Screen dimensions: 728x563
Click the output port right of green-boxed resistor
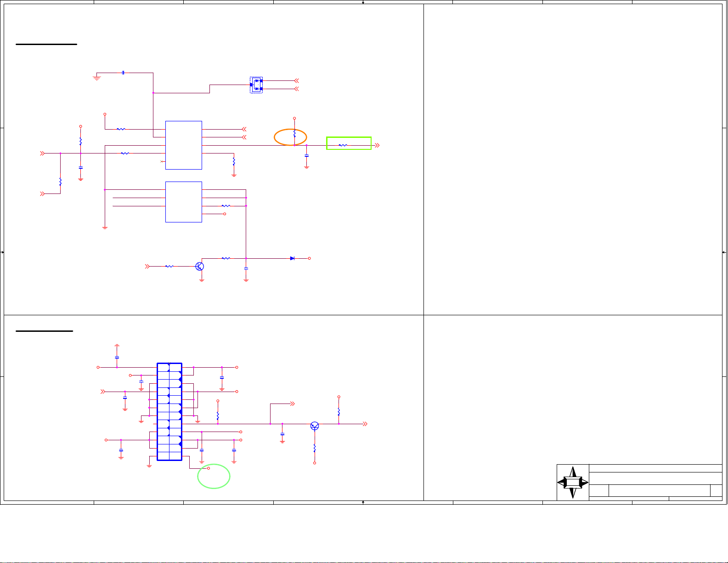click(378, 145)
